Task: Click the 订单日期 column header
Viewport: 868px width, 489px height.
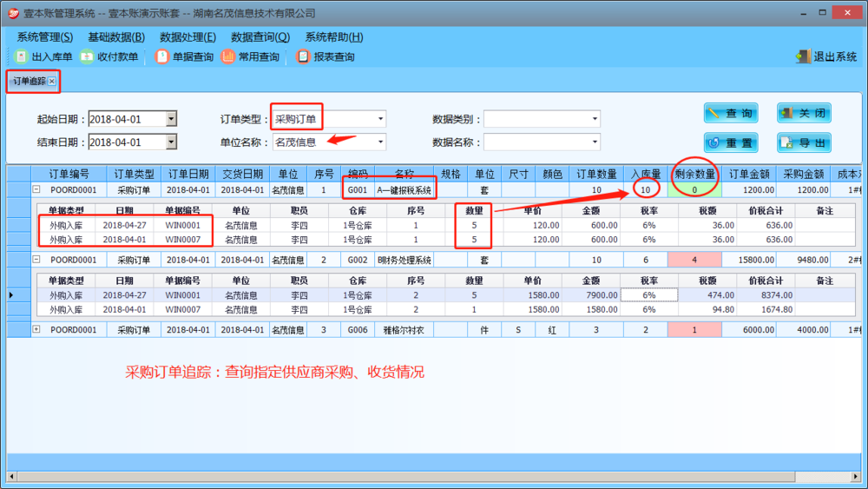Action: pos(188,174)
